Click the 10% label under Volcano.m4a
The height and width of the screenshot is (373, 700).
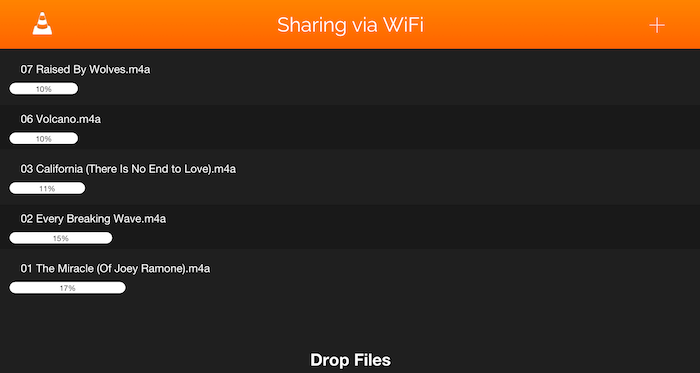(44, 139)
